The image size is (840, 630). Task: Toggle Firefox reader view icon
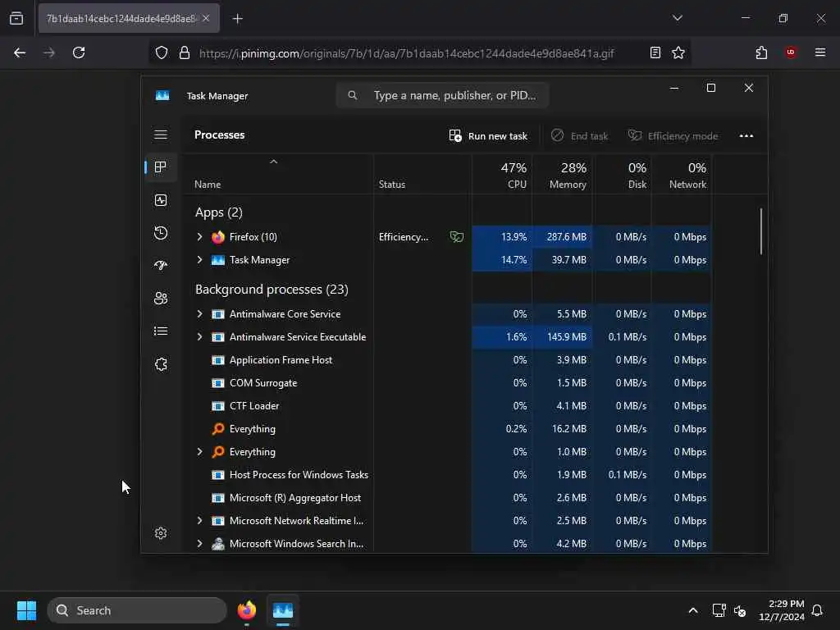(x=655, y=52)
